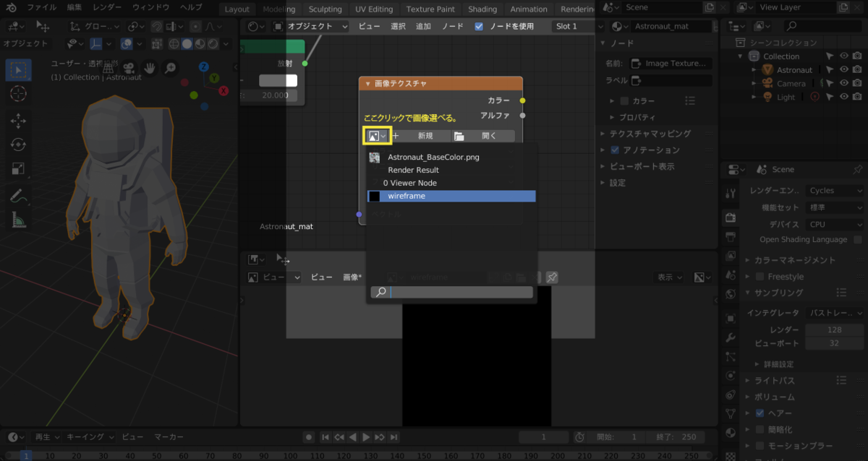This screenshot has height=461, width=868.
Task: Open the デバイス CPU dropdown
Action: (x=835, y=224)
